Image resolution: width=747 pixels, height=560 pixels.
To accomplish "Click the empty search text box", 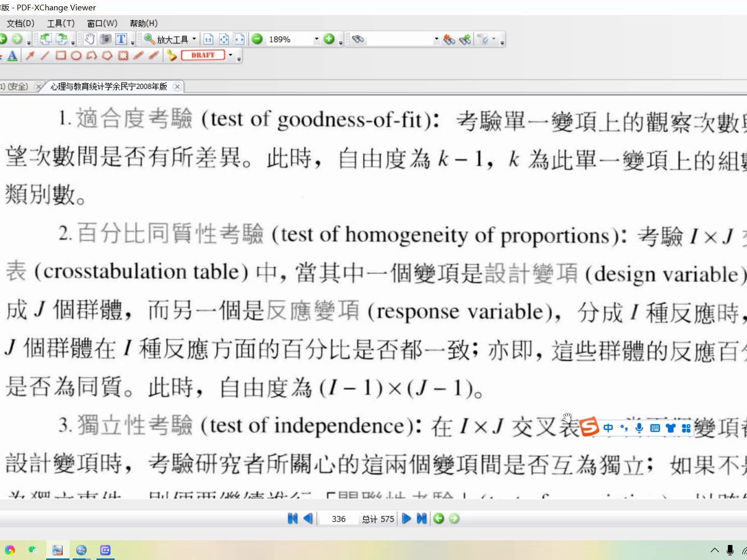I will (399, 39).
